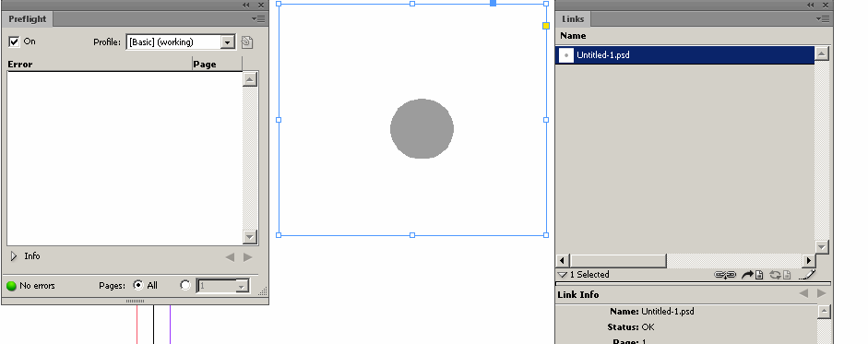Switch to the Links tab

point(573,18)
